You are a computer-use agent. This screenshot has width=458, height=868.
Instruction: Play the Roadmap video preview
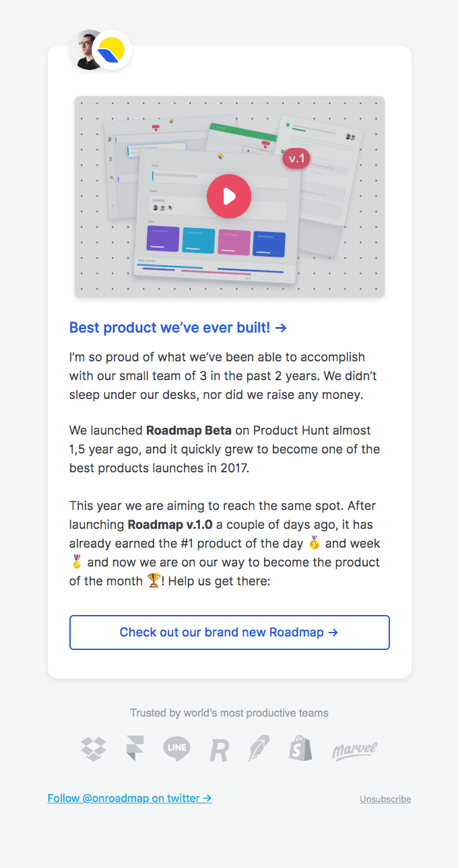(x=229, y=196)
